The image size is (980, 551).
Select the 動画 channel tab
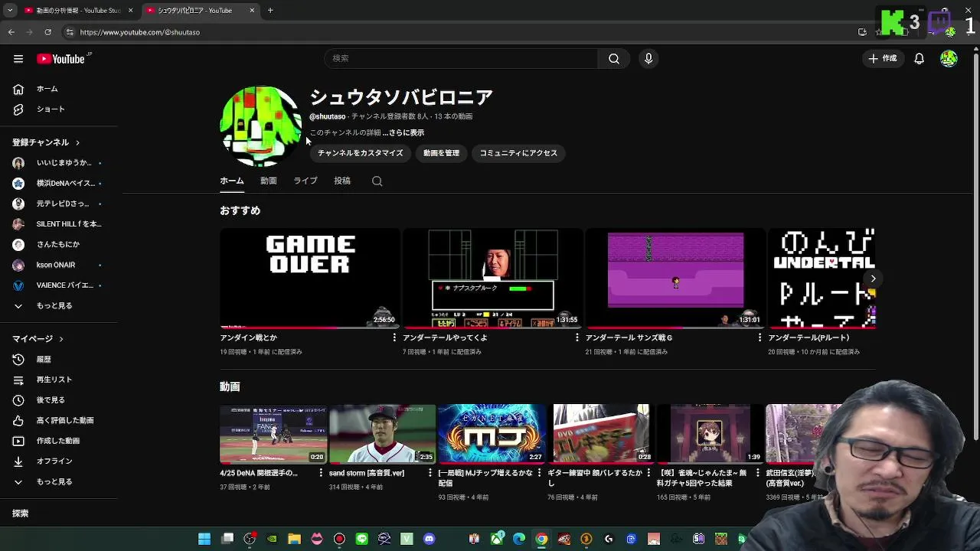pyautogui.click(x=268, y=181)
